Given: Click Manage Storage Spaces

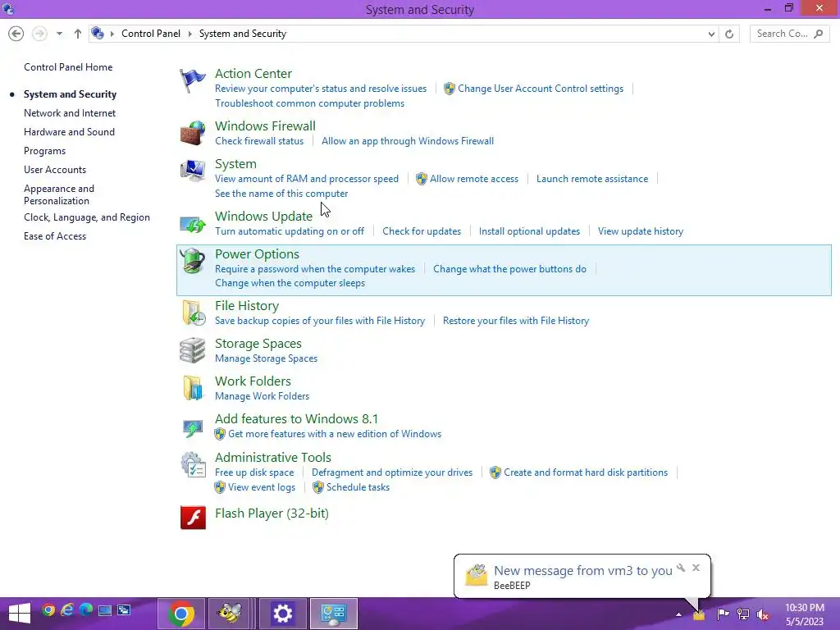Looking at the screenshot, I should click(x=267, y=358).
